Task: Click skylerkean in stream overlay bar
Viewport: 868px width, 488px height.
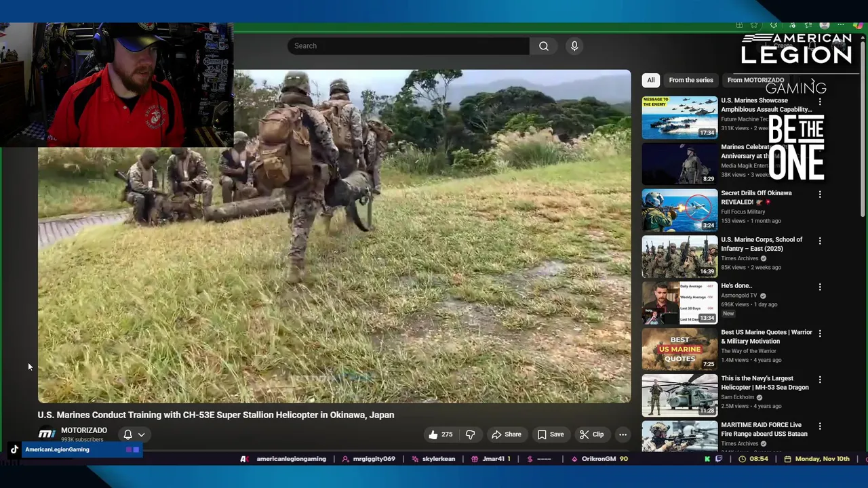Action: (x=433, y=459)
